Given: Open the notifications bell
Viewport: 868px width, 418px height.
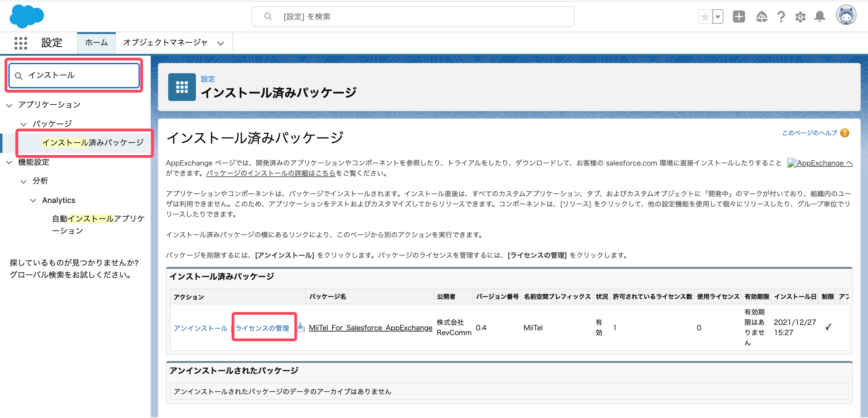Looking at the screenshot, I should point(820,17).
